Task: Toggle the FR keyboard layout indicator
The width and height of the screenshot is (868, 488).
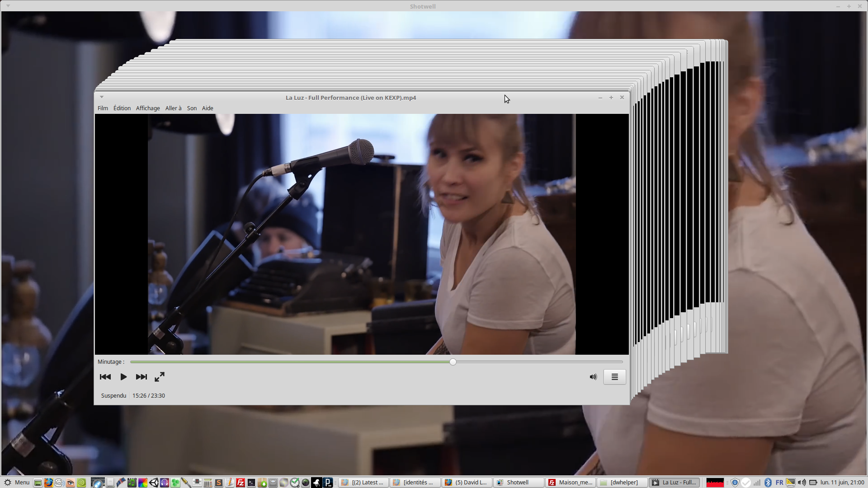Action: click(x=779, y=483)
